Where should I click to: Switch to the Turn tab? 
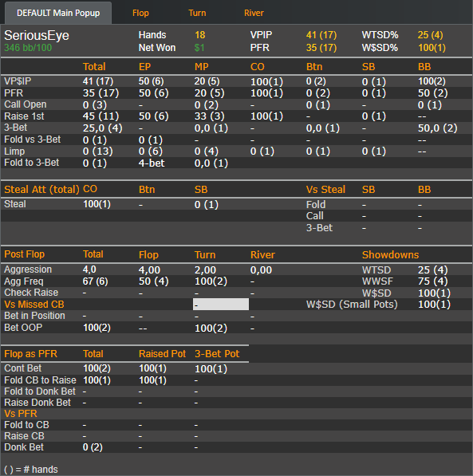click(197, 13)
